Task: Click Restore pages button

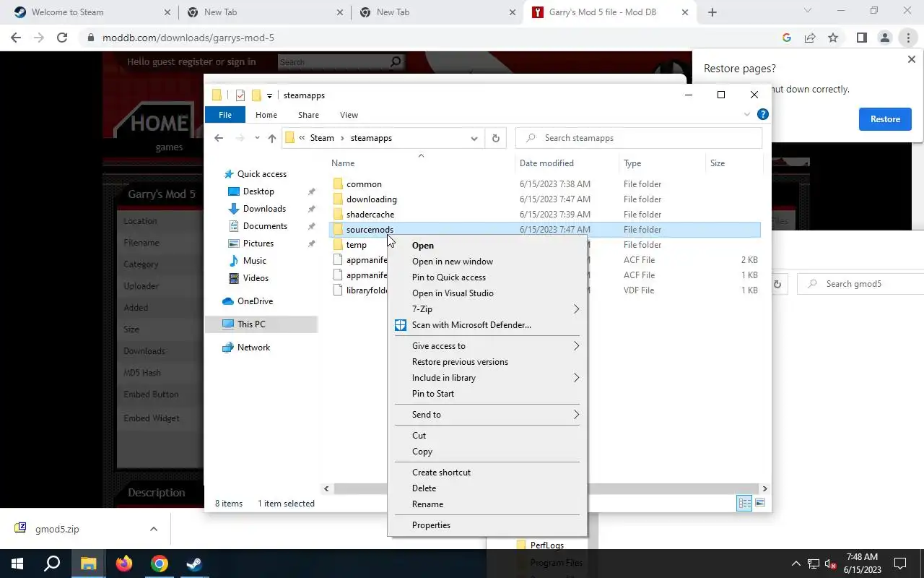Action: (885, 119)
